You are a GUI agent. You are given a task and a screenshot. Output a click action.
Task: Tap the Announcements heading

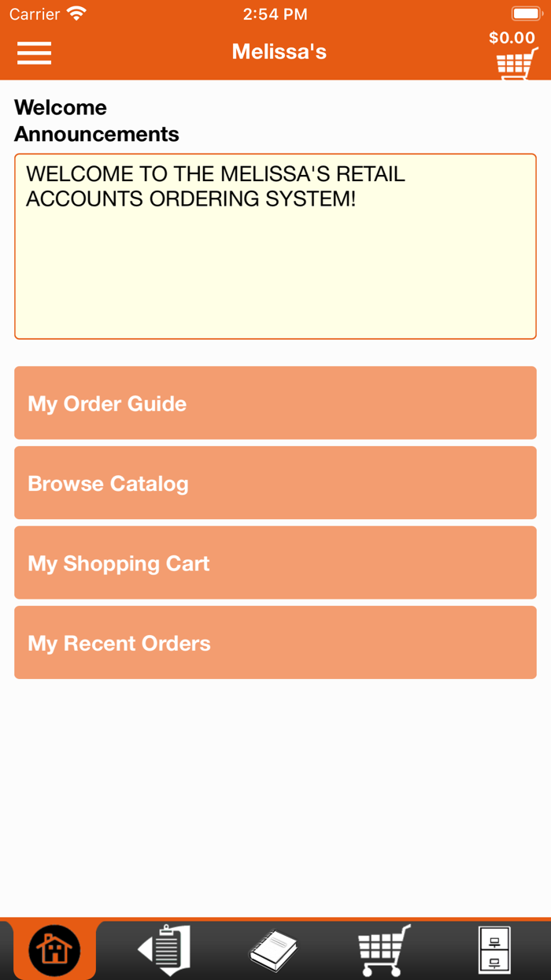(x=96, y=134)
